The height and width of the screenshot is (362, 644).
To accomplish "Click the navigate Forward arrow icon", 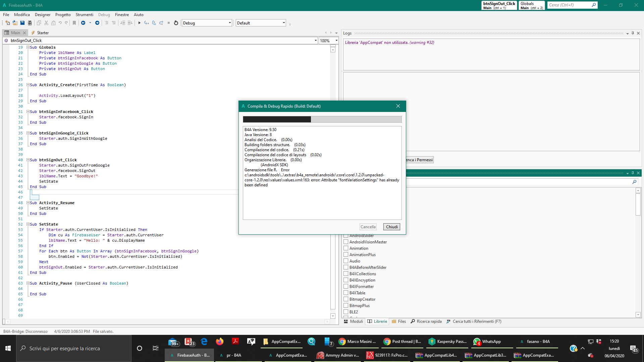I will 97,23.
